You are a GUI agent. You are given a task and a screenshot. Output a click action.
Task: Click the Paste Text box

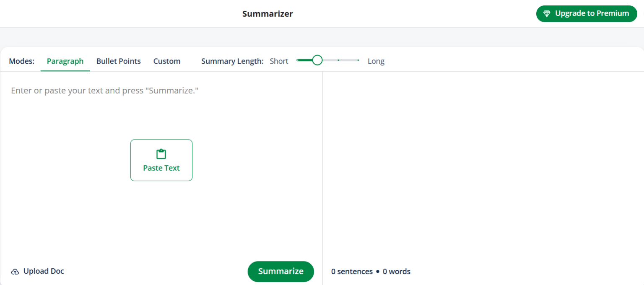(161, 160)
